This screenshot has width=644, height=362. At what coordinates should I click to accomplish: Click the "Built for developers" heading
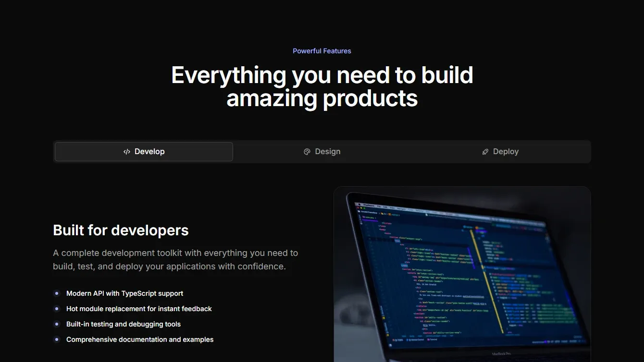pyautogui.click(x=121, y=230)
